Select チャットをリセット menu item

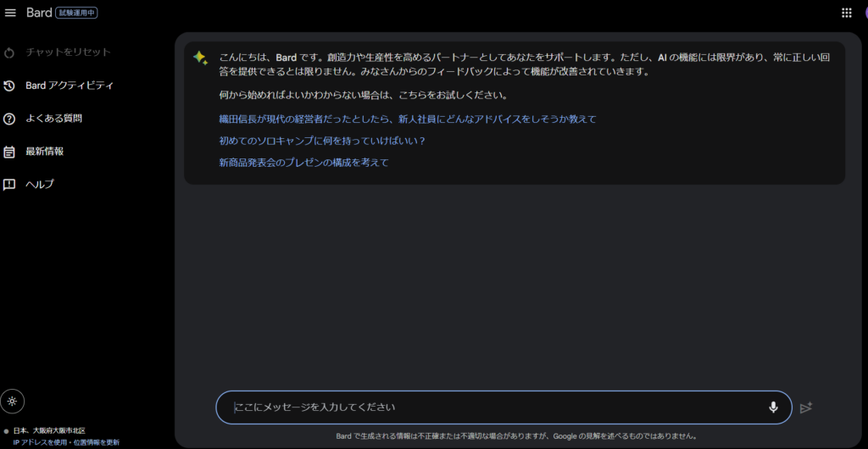(x=68, y=53)
